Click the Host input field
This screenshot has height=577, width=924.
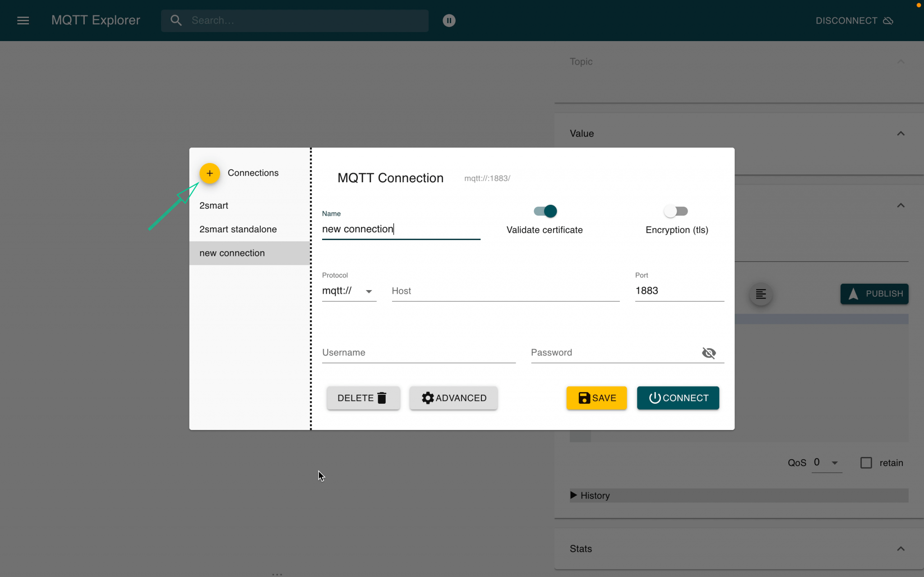(x=504, y=291)
